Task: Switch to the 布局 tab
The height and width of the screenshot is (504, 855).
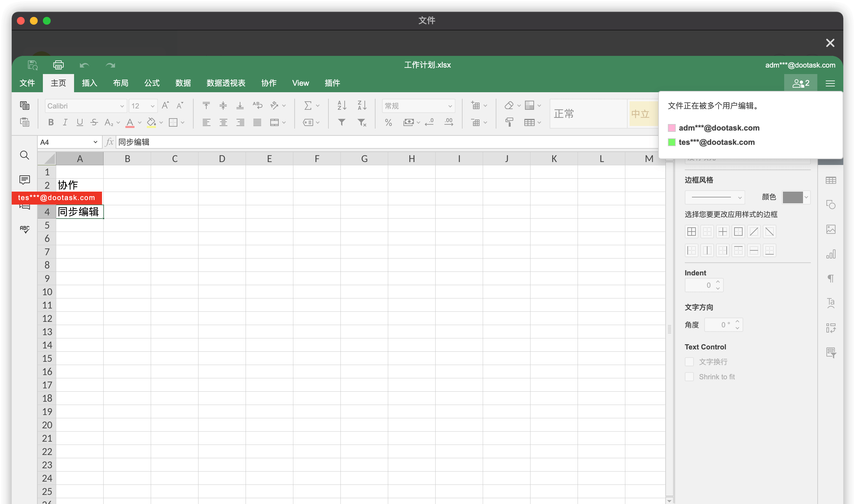Action: (x=121, y=83)
